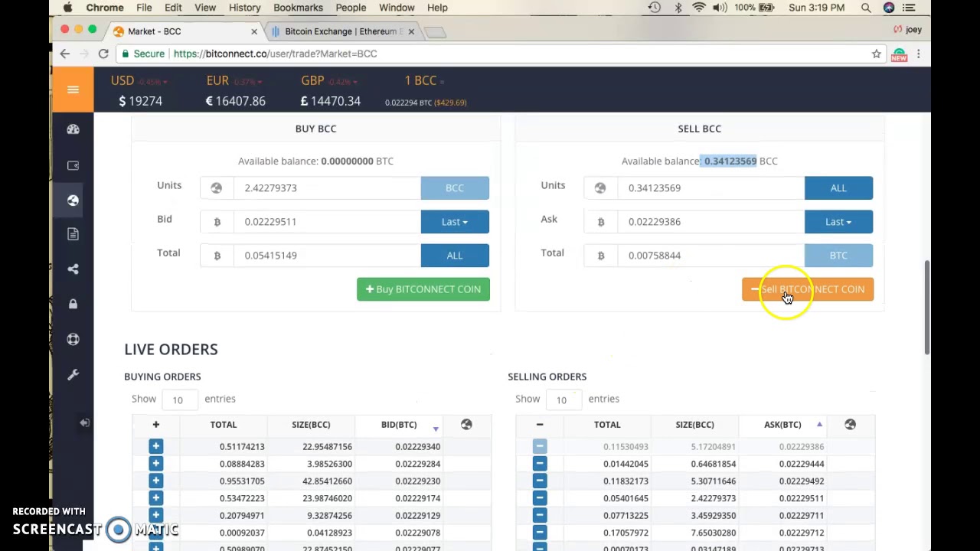980x551 pixels.
Task: Open the orange hamburger menu
Action: click(x=73, y=90)
